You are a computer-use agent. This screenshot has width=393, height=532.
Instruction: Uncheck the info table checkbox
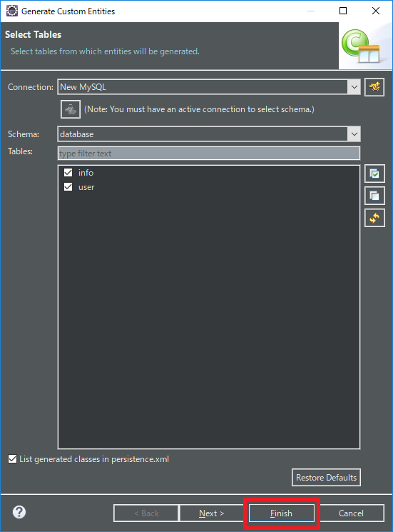[68, 173]
